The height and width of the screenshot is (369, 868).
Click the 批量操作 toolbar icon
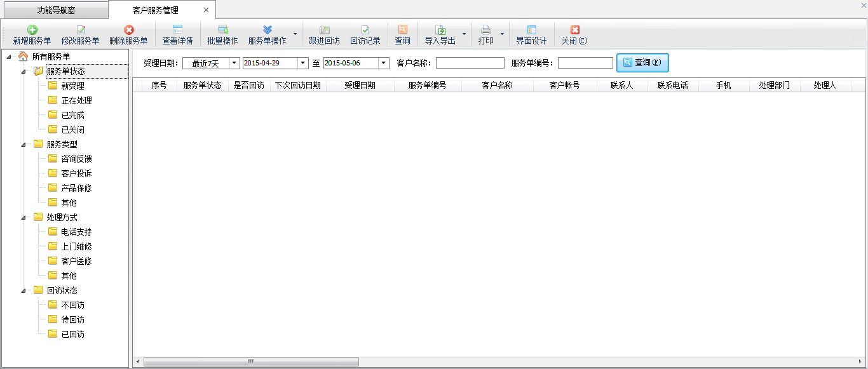click(222, 30)
